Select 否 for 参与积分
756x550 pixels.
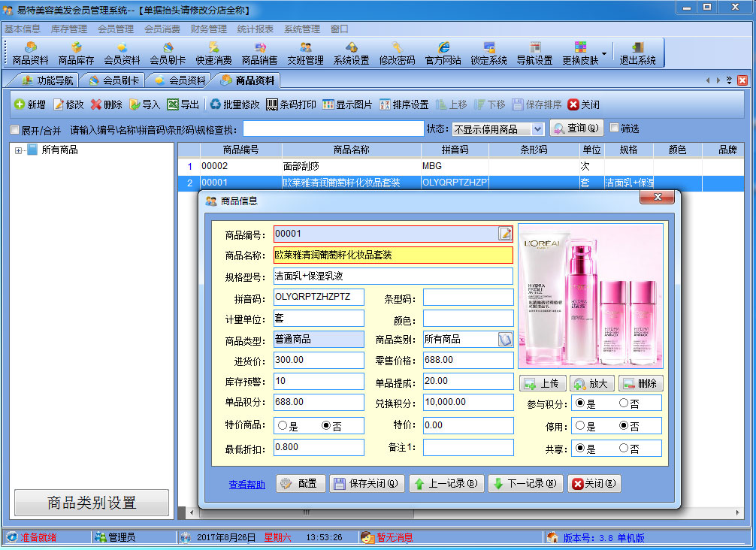point(624,403)
